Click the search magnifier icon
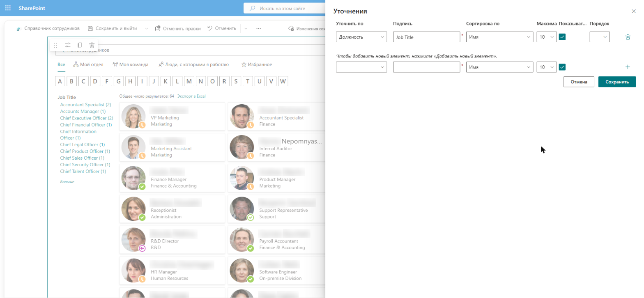 (x=252, y=8)
